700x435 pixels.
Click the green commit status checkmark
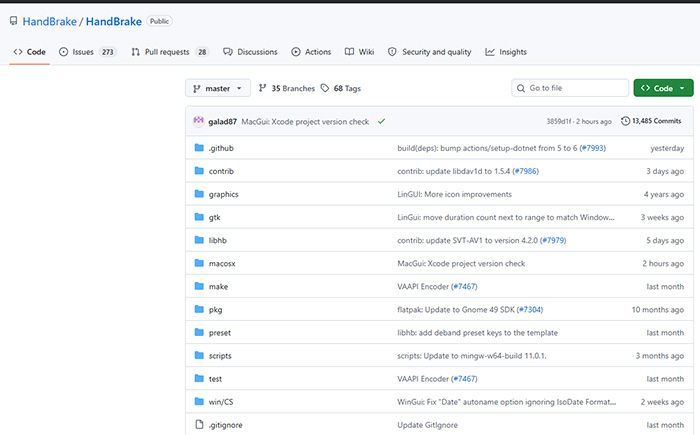tap(381, 121)
